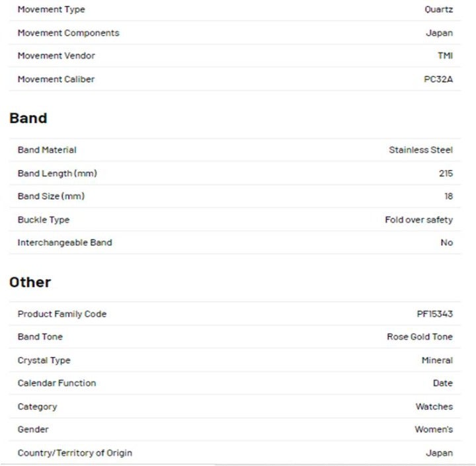The image size is (476, 466).
Task: Click the Other section heading
Action: coord(30,282)
